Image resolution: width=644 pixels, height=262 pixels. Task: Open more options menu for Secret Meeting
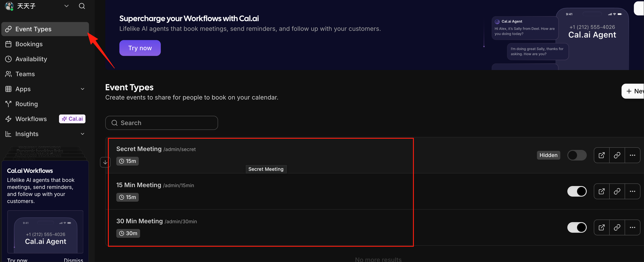[633, 155]
